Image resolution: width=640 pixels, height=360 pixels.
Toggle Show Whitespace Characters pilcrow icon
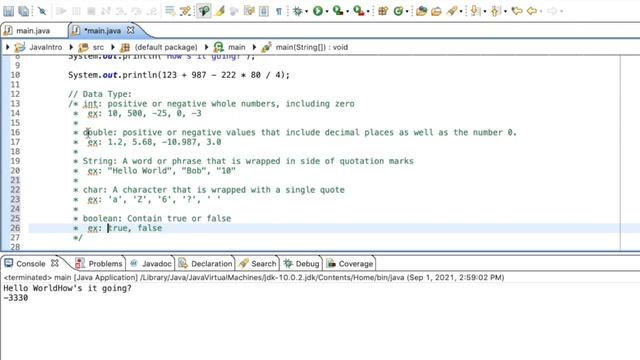pyautogui.click(x=279, y=11)
